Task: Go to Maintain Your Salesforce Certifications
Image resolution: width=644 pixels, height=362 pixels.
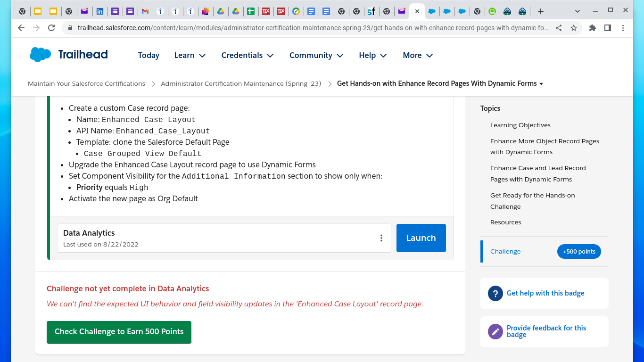Action: click(x=86, y=83)
